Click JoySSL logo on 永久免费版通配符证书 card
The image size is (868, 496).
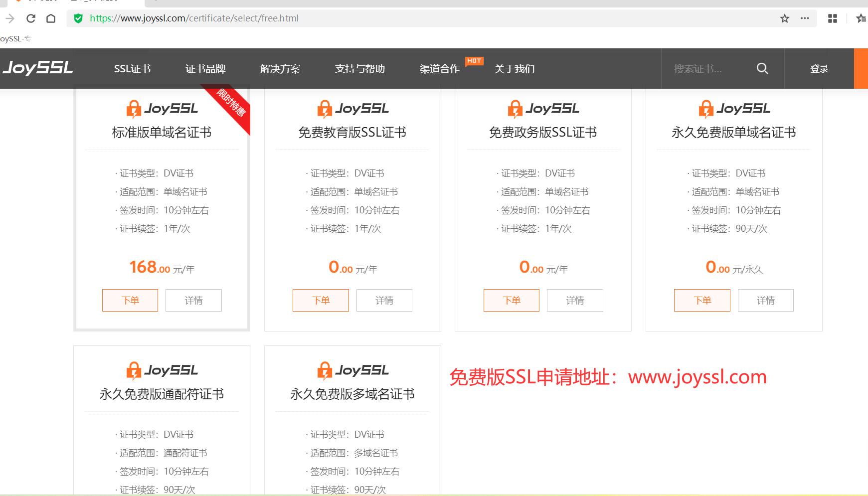(x=162, y=370)
